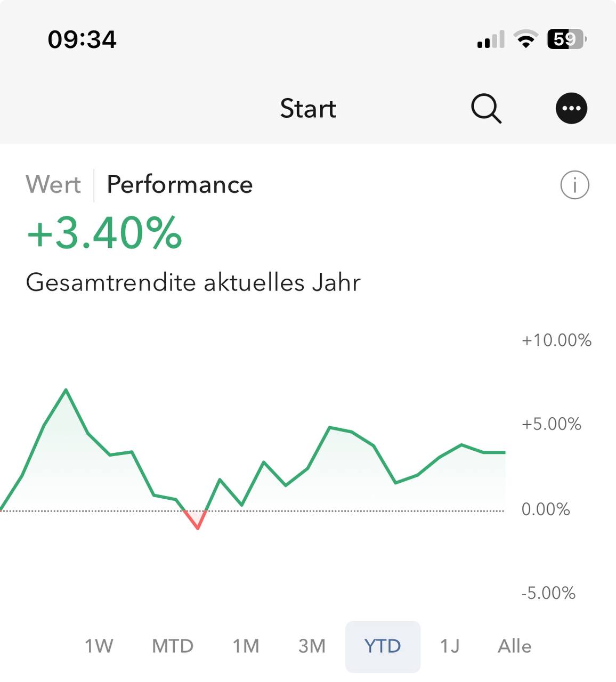616x682 pixels.
Task: Show the Alle time range
Action: click(x=514, y=646)
